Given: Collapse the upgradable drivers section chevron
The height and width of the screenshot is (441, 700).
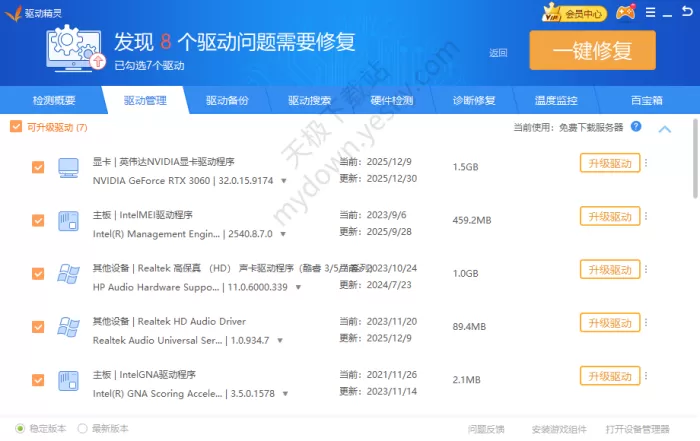Looking at the screenshot, I should coord(665,129).
